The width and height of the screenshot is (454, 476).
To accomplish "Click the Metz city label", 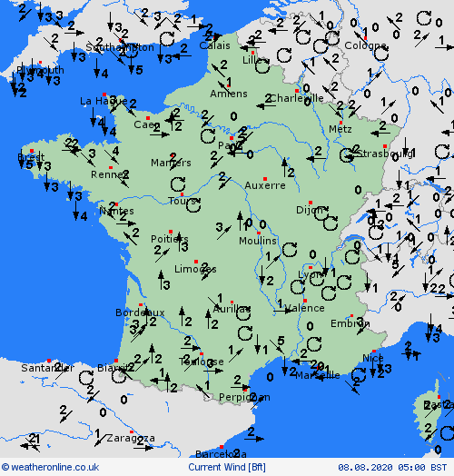I will click(340, 129).
